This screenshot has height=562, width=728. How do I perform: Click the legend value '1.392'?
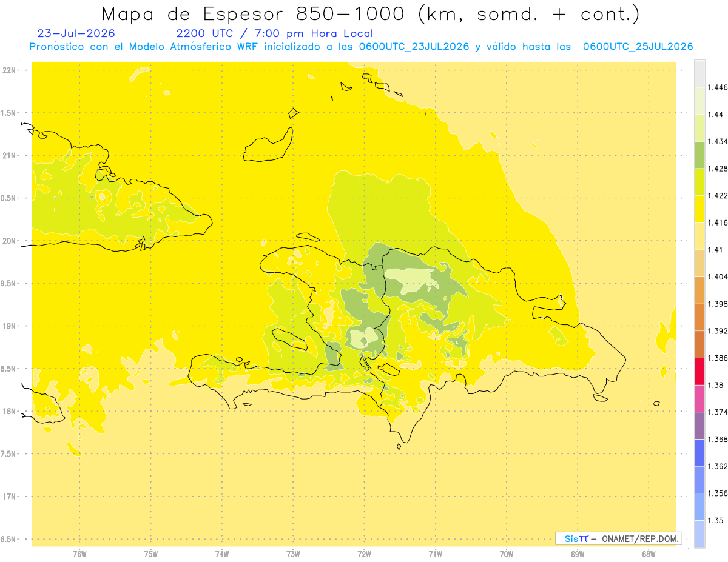coord(717,331)
